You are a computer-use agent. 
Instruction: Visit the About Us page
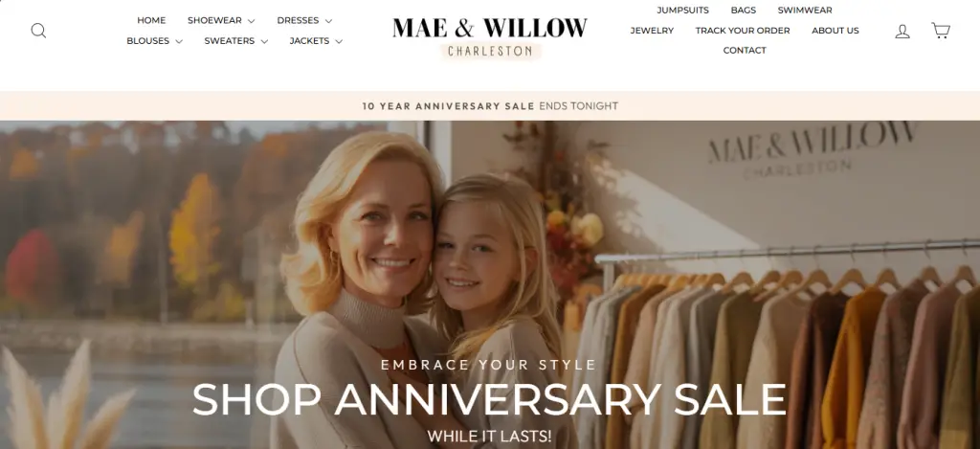pyautogui.click(x=835, y=31)
